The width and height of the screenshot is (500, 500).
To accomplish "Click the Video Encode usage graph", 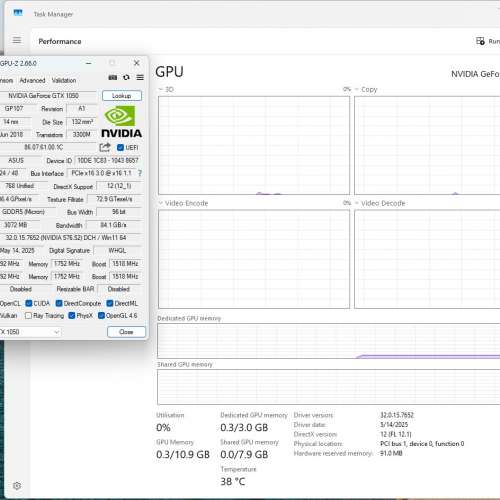I will coord(254,259).
